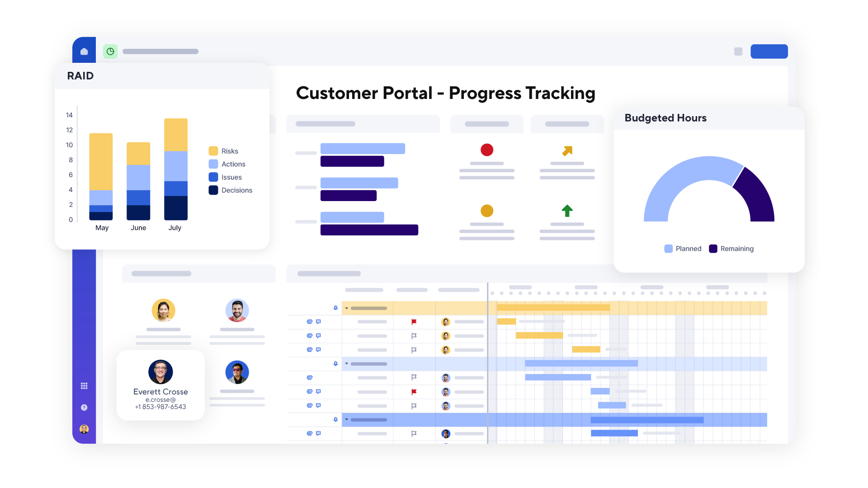Click the light blue Planned segment of the gauge
The width and height of the screenshot is (868, 488).
[x=678, y=181]
